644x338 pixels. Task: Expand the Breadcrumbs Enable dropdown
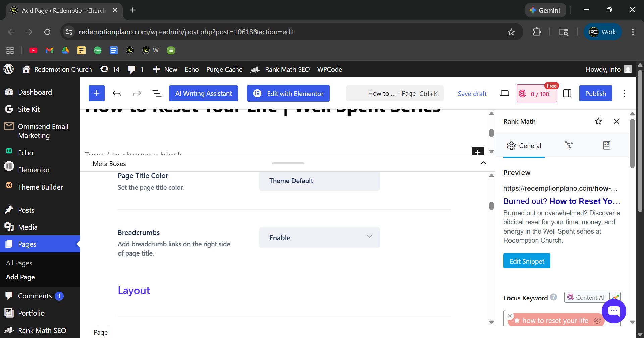[319, 238]
